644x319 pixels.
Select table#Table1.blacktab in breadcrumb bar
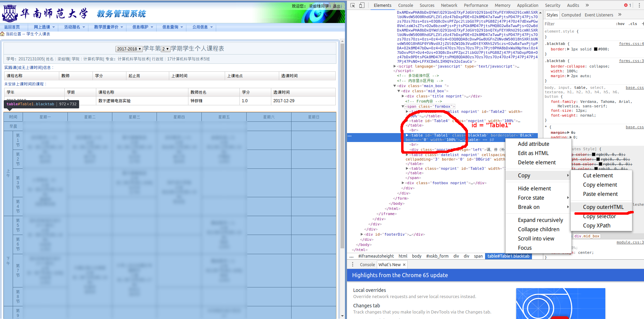508,256
